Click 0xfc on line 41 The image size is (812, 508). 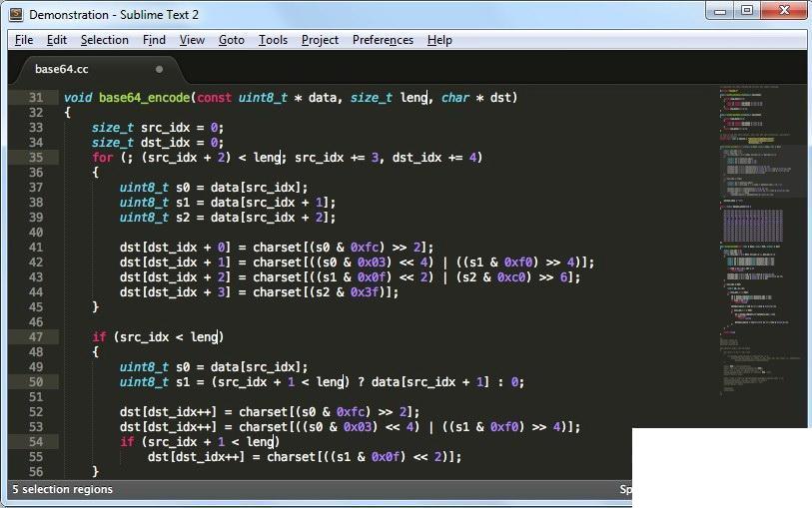[x=365, y=248]
